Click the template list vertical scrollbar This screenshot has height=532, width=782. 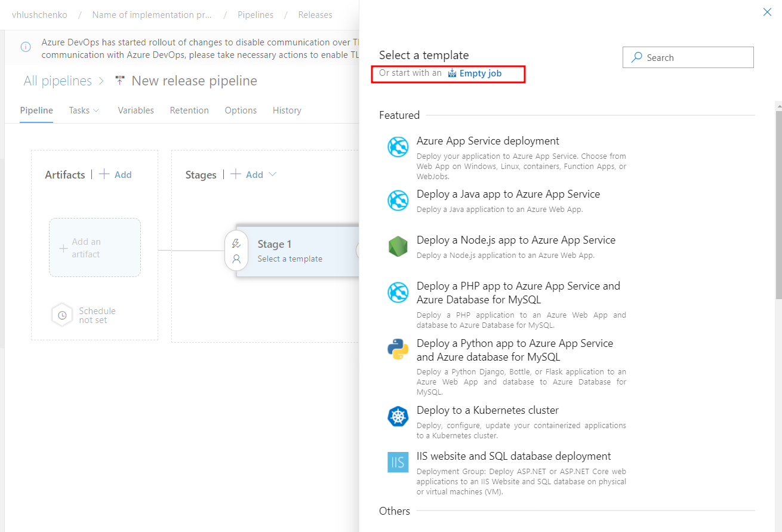click(778, 203)
